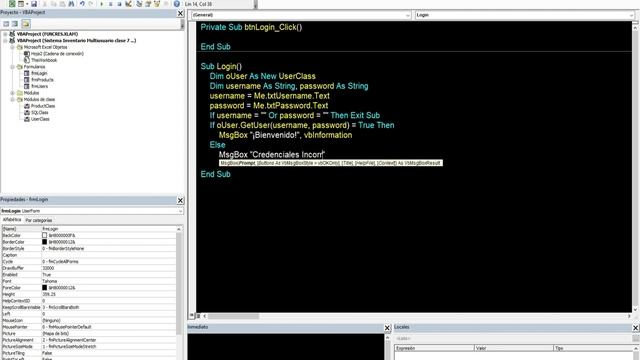640x360 pixels.
Task: Select the Caption property row
Action: coord(89,255)
